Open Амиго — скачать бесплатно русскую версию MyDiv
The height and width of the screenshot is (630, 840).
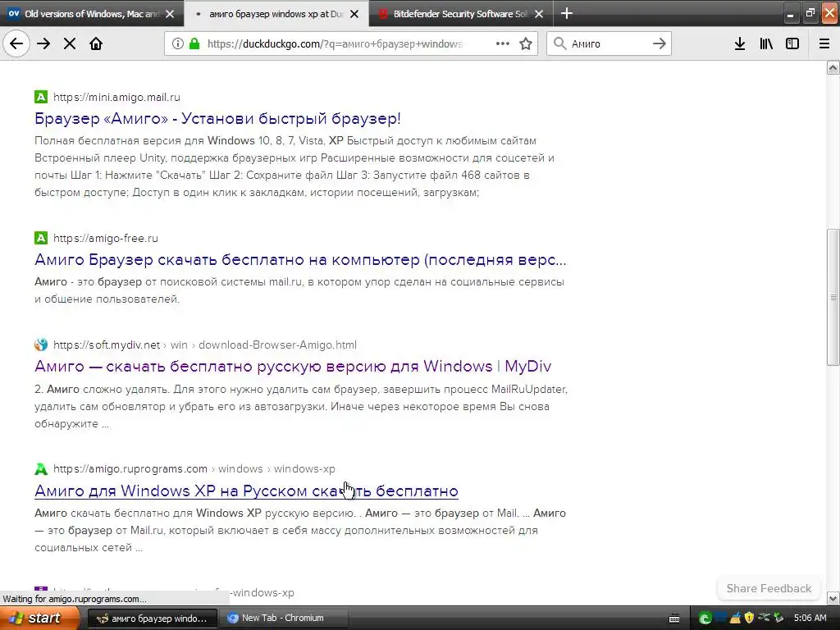[x=293, y=367]
